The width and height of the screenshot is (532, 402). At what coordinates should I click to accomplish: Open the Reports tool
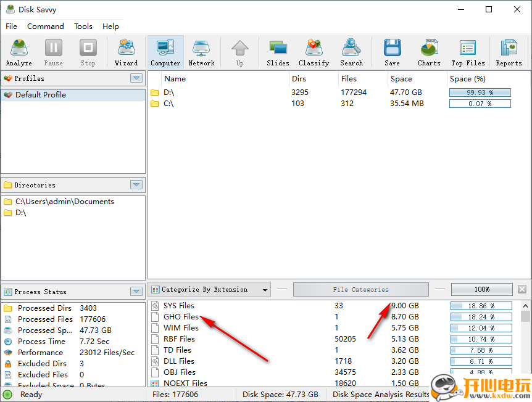click(x=509, y=52)
